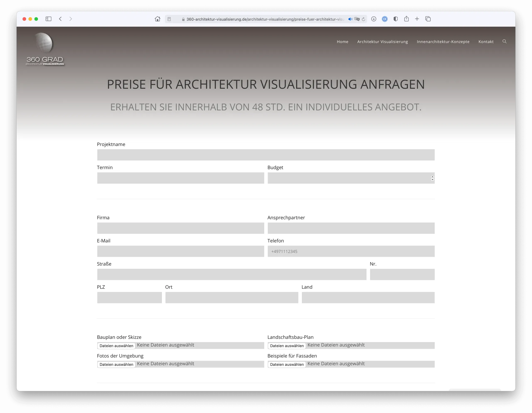Click Dateien auswählen for Bauplan oder Skizze
The image size is (532, 413).
(116, 346)
